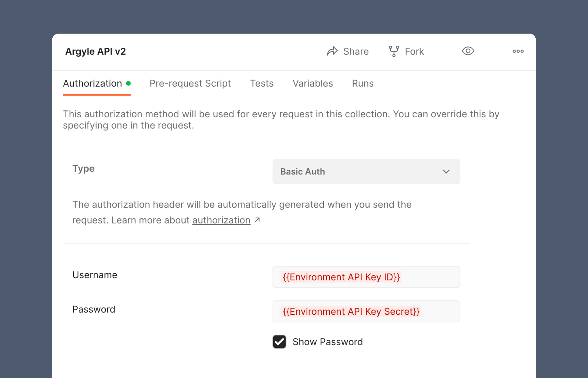Click the Argyle API v2 collection title

pyautogui.click(x=95, y=51)
